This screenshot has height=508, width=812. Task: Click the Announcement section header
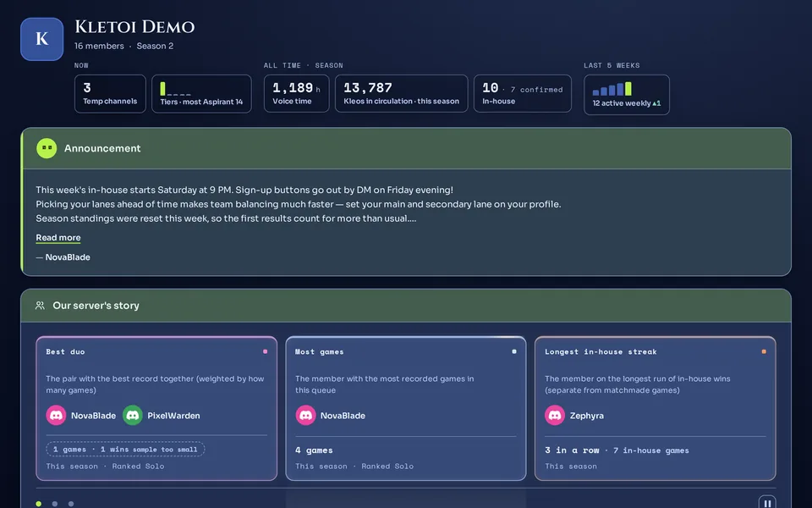pyautogui.click(x=407, y=149)
